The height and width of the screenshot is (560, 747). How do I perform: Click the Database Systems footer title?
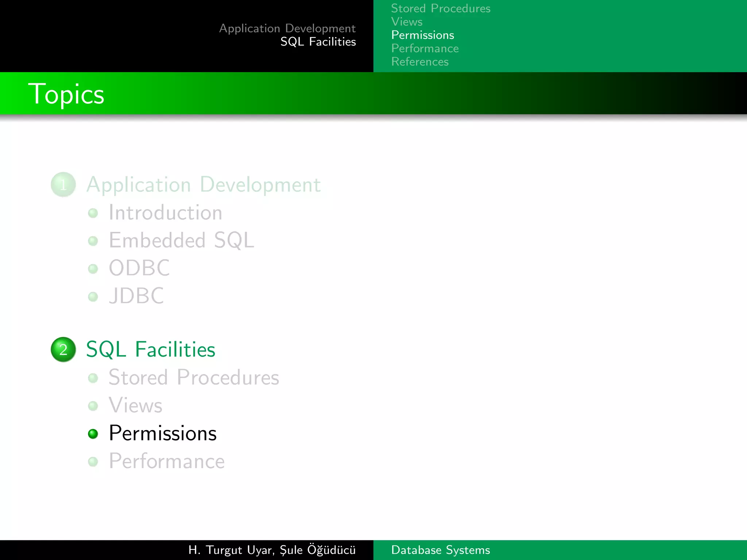pos(441,550)
